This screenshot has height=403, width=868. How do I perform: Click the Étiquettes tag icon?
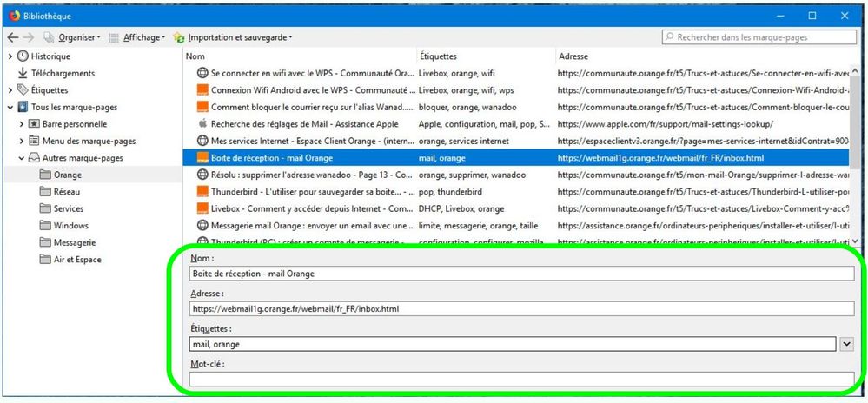[23, 90]
